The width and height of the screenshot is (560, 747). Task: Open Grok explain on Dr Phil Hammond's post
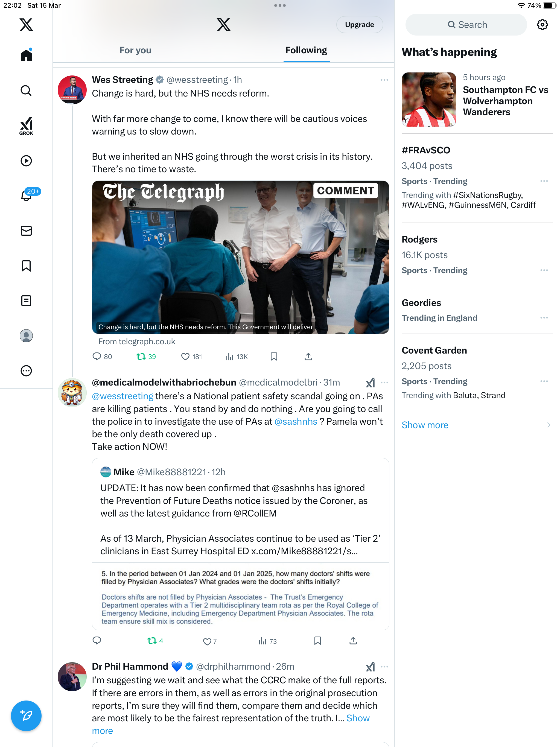coord(370,666)
